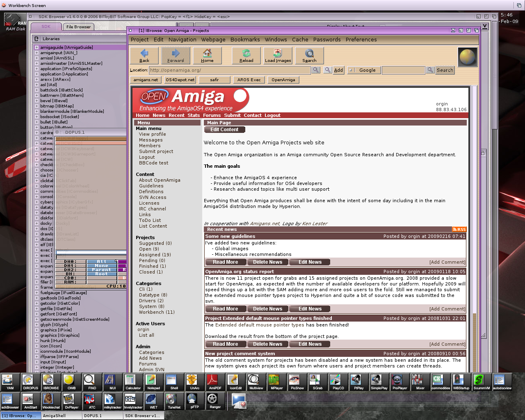Click the OS4Depot.net bookmark button

[180, 80]
